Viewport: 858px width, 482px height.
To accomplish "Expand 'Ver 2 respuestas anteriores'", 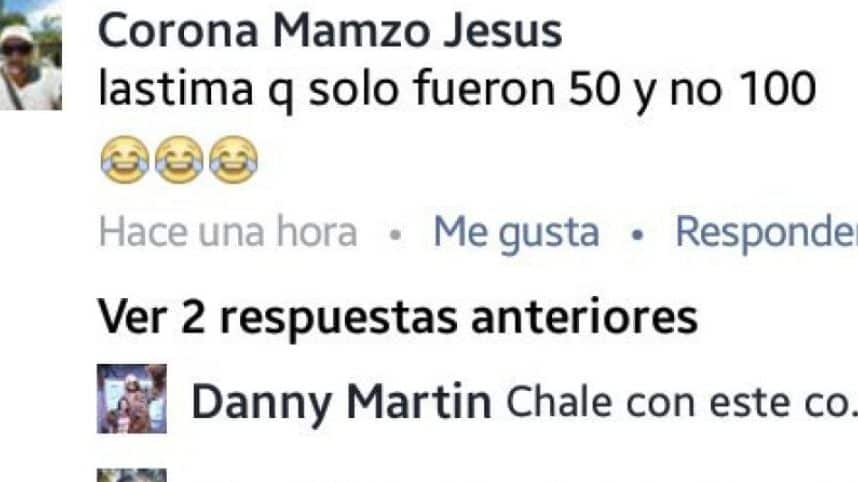I will click(398, 317).
